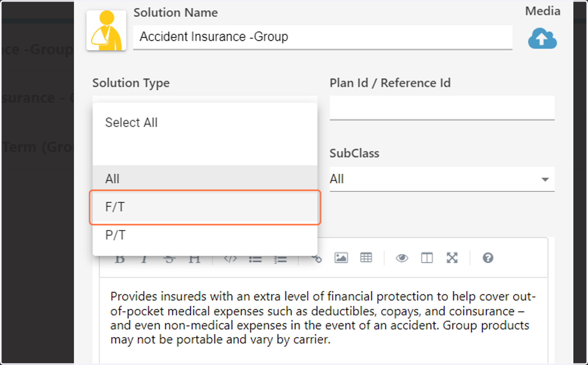Click the Solution Name input field
The height and width of the screenshot is (365, 588).
coord(323,37)
